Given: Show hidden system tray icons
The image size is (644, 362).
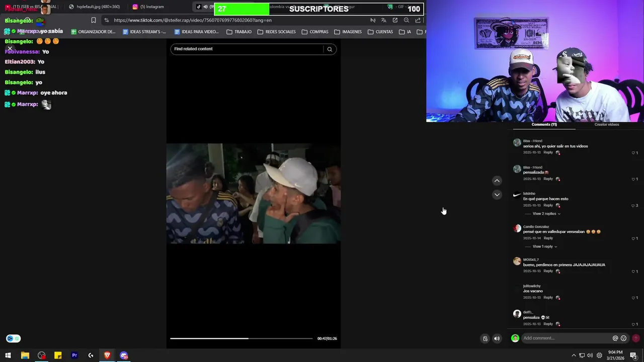Looking at the screenshot, I should click(x=574, y=355).
